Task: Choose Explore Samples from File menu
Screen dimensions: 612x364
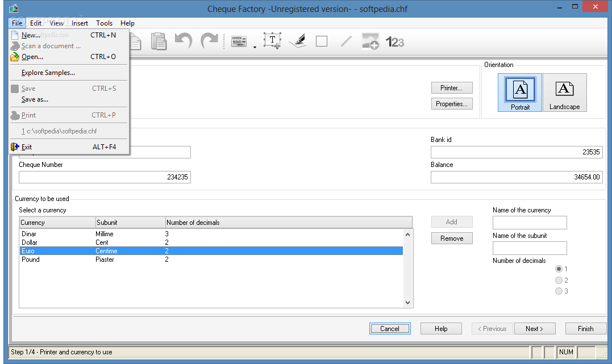Action: [69, 73]
